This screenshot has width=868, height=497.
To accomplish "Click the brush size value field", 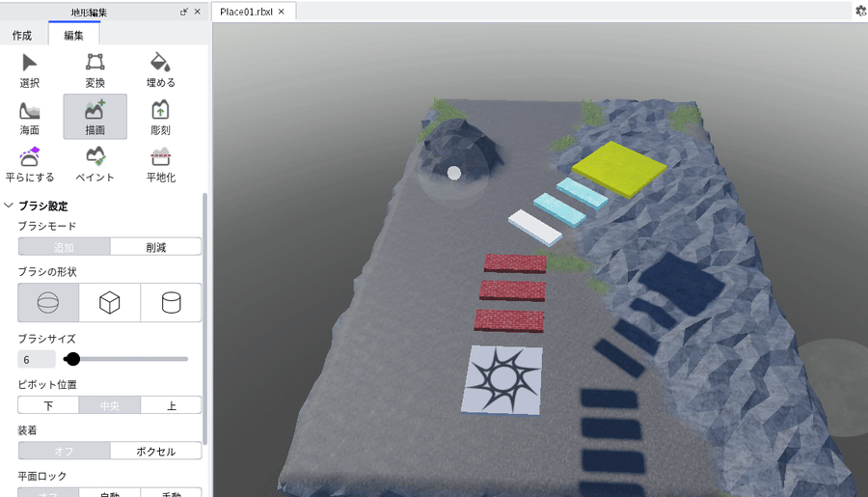I will pos(37,360).
